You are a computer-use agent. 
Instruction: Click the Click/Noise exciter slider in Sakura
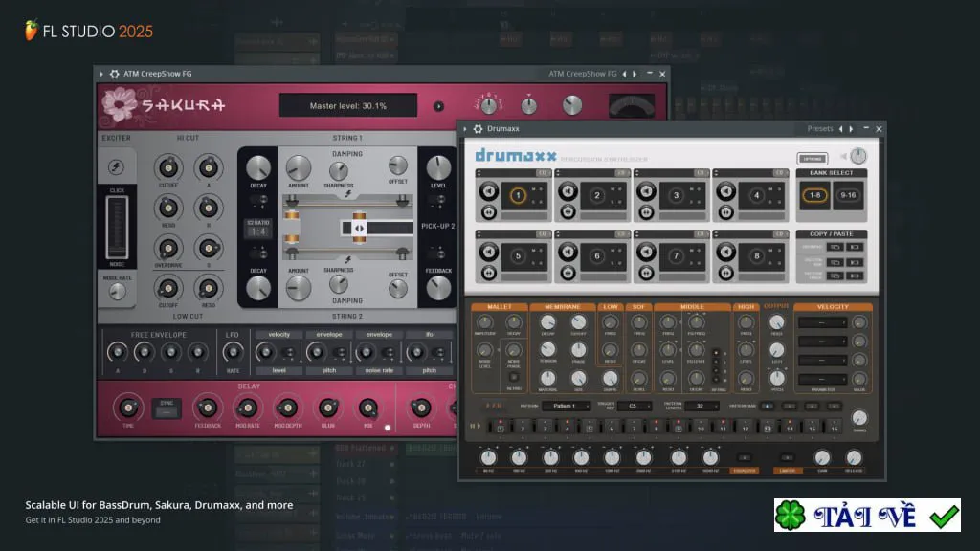pyautogui.click(x=117, y=227)
